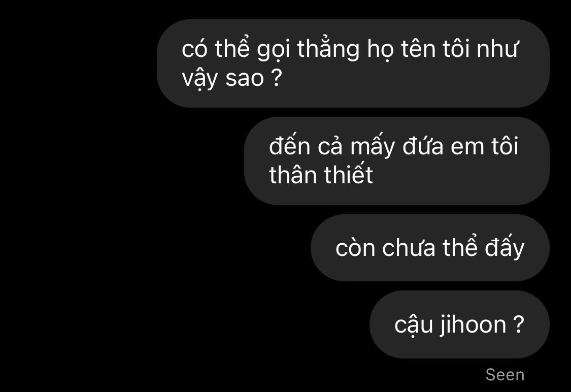The image size is (571, 392).
Task: Tap the "cậu jihoon ?" message bubble
Action: coord(459,324)
